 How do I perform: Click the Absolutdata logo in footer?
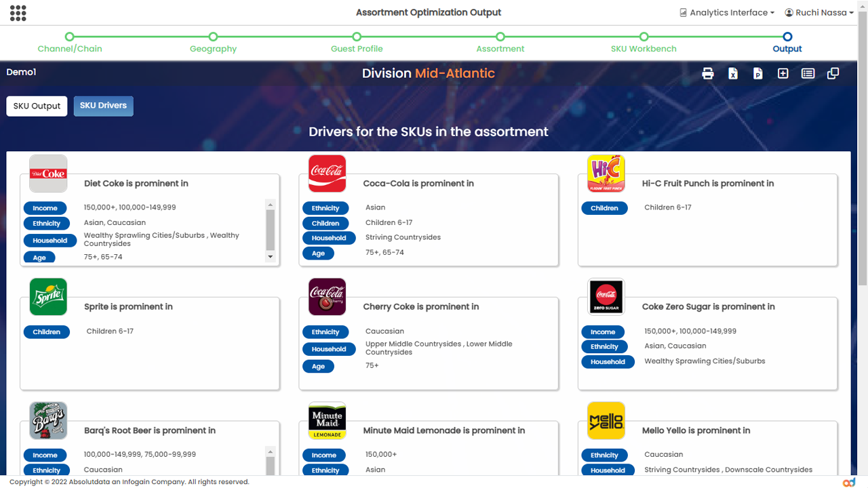click(x=849, y=482)
